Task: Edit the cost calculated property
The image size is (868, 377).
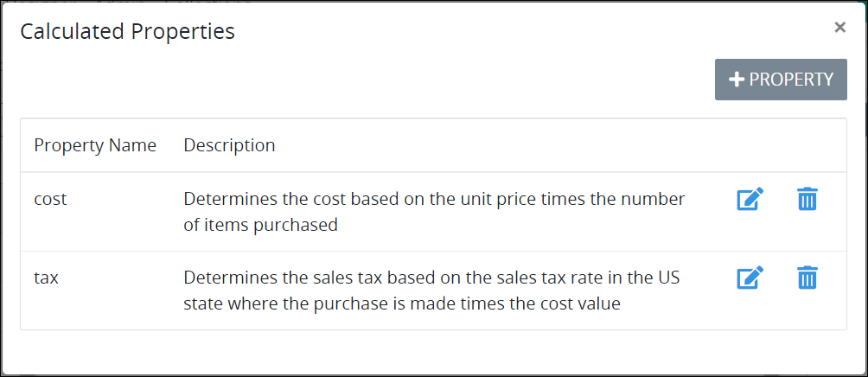Action: click(750, 199)
